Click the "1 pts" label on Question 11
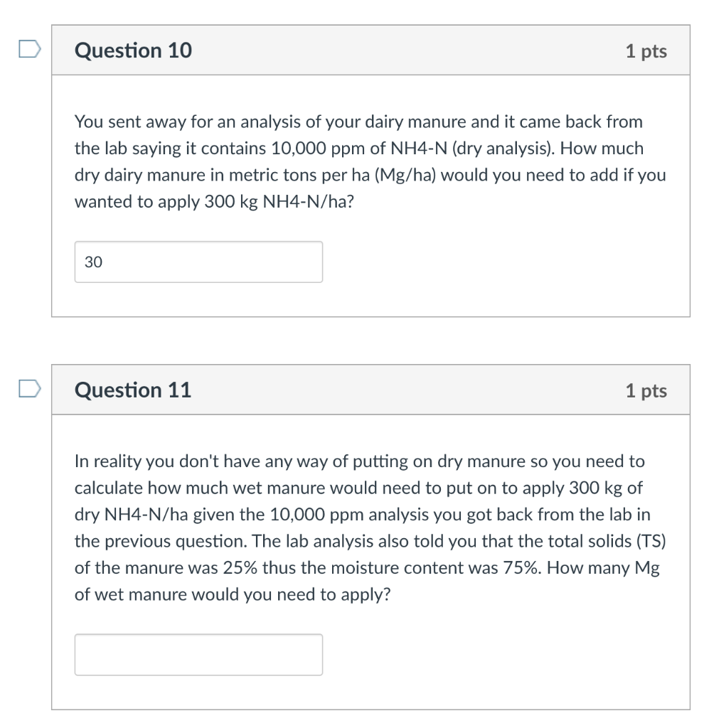The image size is (704, 728). click(x=646, y=390)
